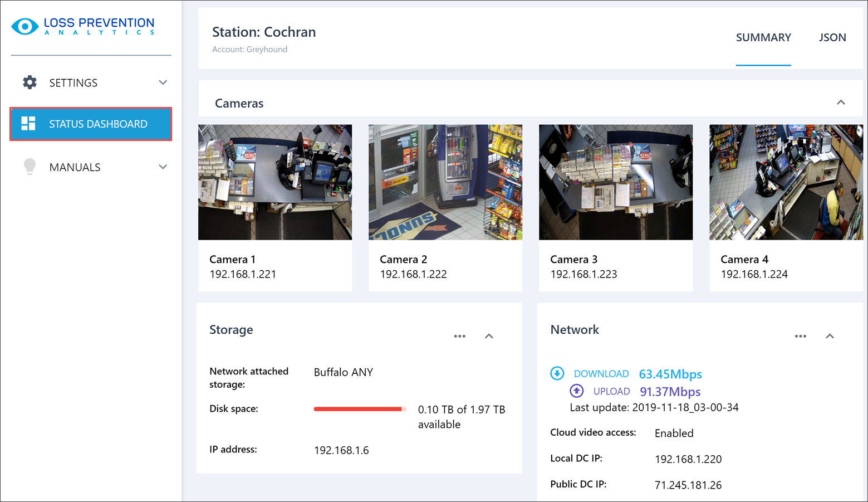Open Status Dashboard in sidebar
This screenshot has height=502, width=868.
click(x=98, y=124)
